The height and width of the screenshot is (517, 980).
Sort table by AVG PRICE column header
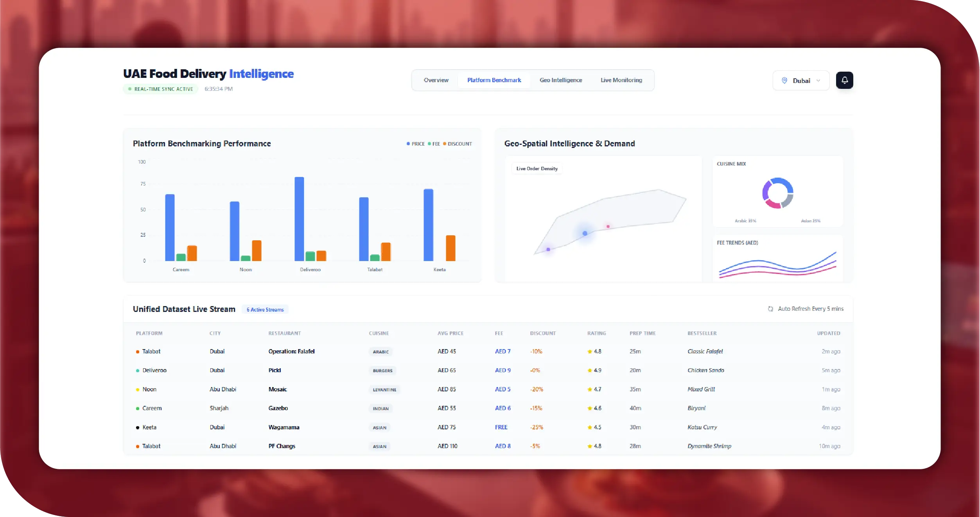(x=450, y=333)
